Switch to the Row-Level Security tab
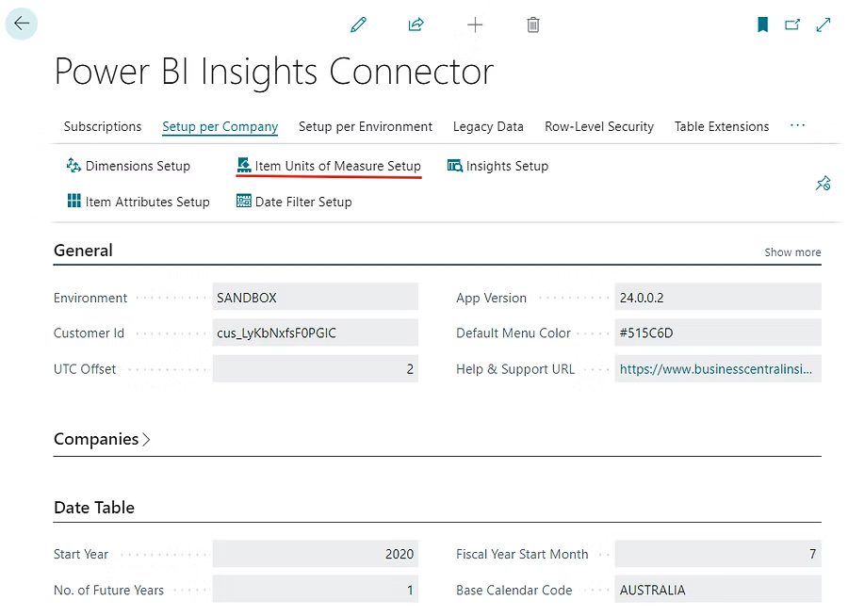The height and width of the screenshot is (616, 848). pyautogui.click(x=599, y=126)
